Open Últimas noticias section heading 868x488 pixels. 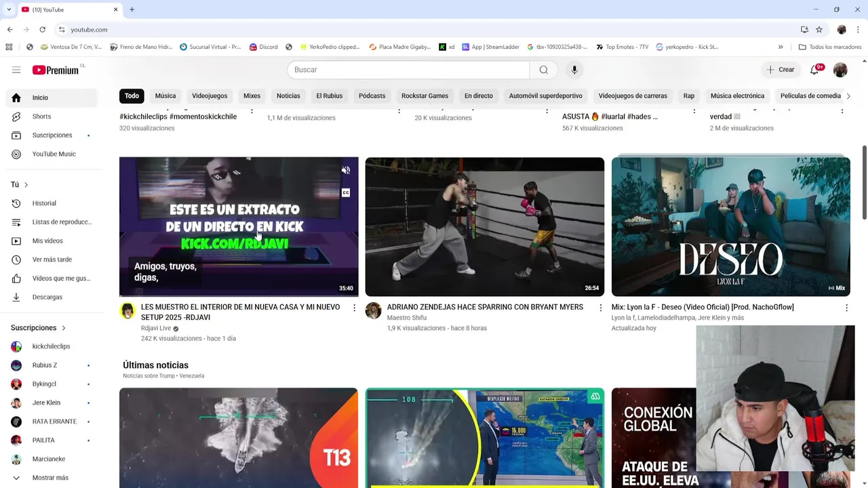(155, 365)
